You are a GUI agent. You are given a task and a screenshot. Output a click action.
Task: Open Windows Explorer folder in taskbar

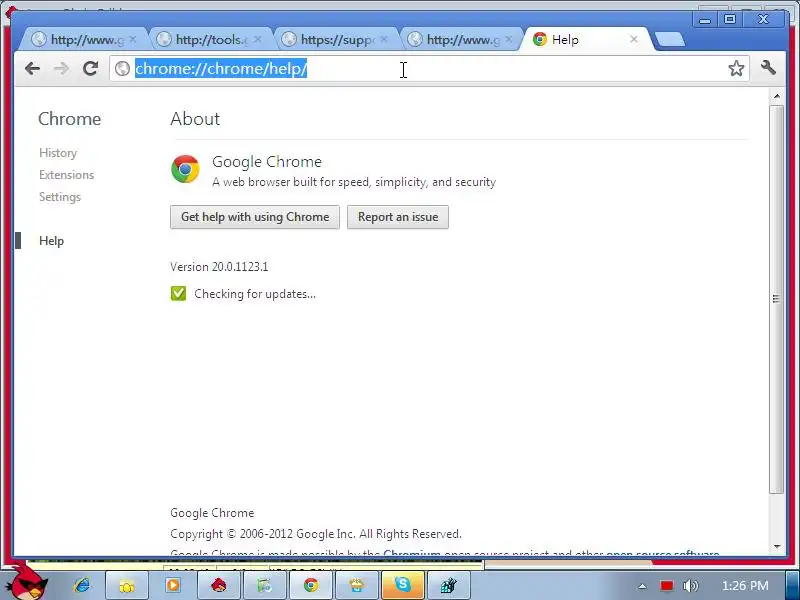pyautogui.click(x=127, y=585)
